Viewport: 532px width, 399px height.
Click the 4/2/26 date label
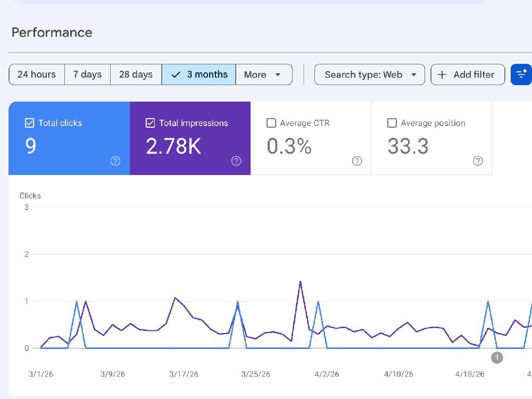[x=327, y=374]
